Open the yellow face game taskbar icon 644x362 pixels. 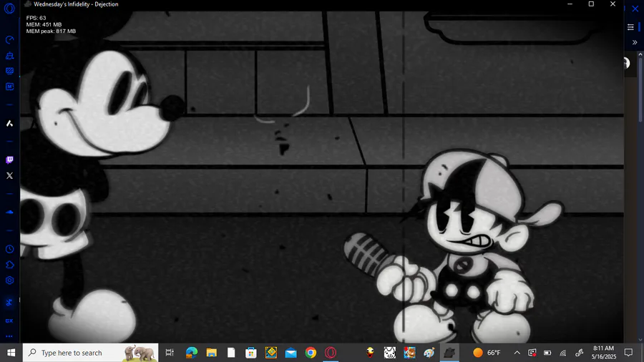[370, 353]
